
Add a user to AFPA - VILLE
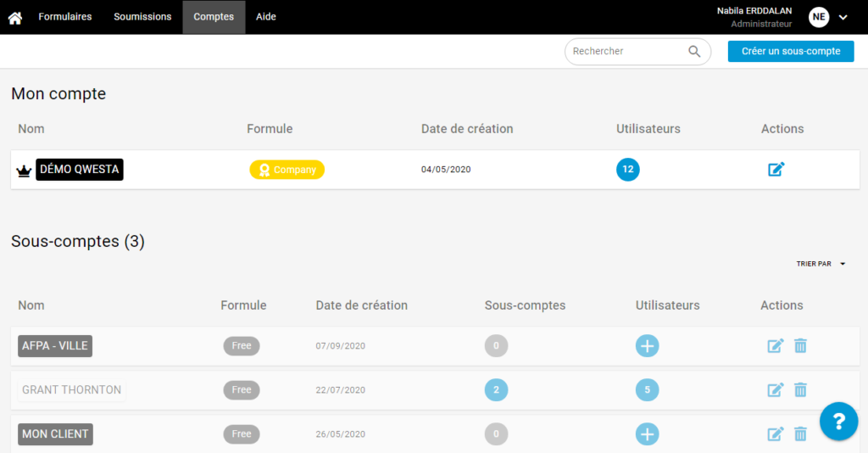[x=647, y=345]
